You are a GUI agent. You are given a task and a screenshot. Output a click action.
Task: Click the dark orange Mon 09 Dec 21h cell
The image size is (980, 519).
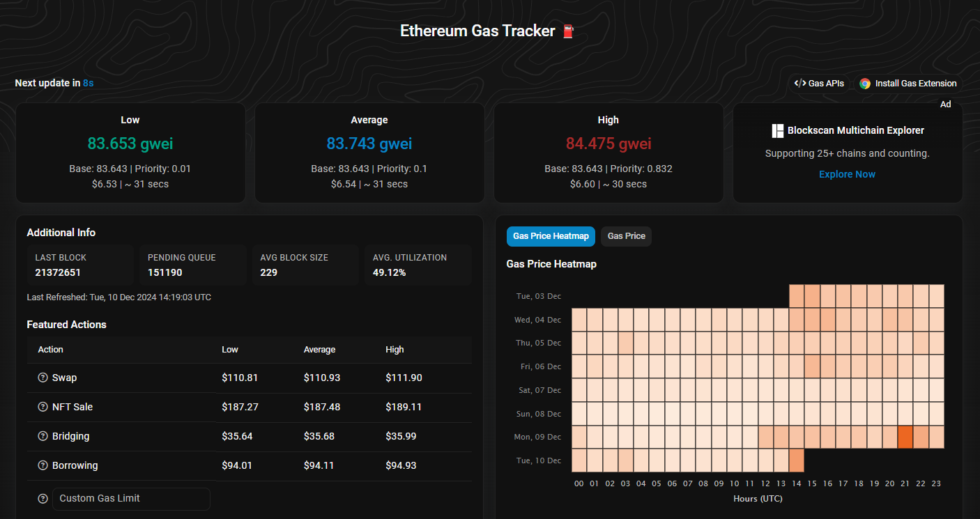[905, 437]
